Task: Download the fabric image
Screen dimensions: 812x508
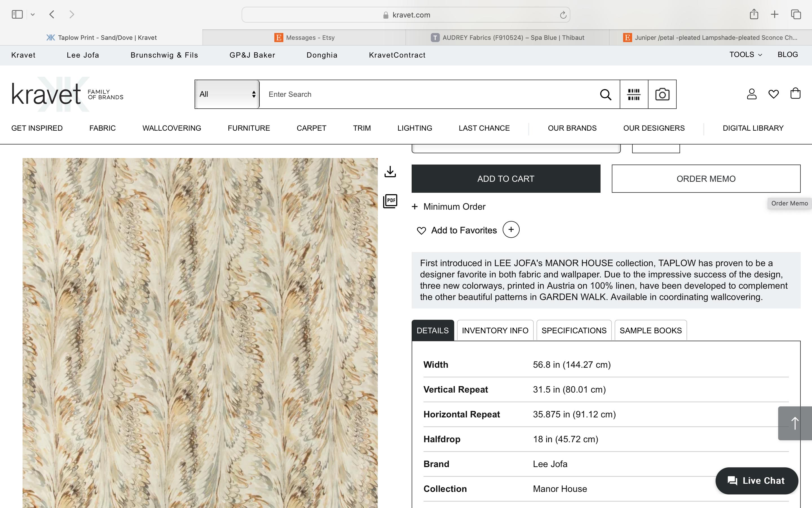Action: pyautogui.click(x=390, y=172)
